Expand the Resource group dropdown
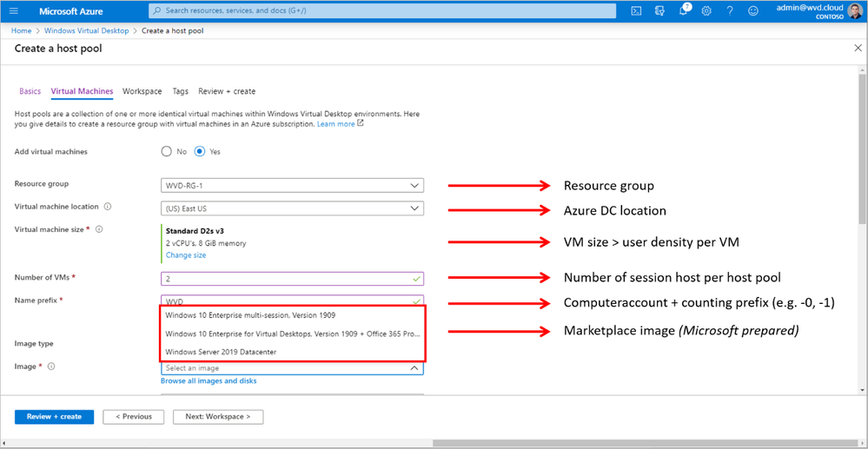 point(292,186)
